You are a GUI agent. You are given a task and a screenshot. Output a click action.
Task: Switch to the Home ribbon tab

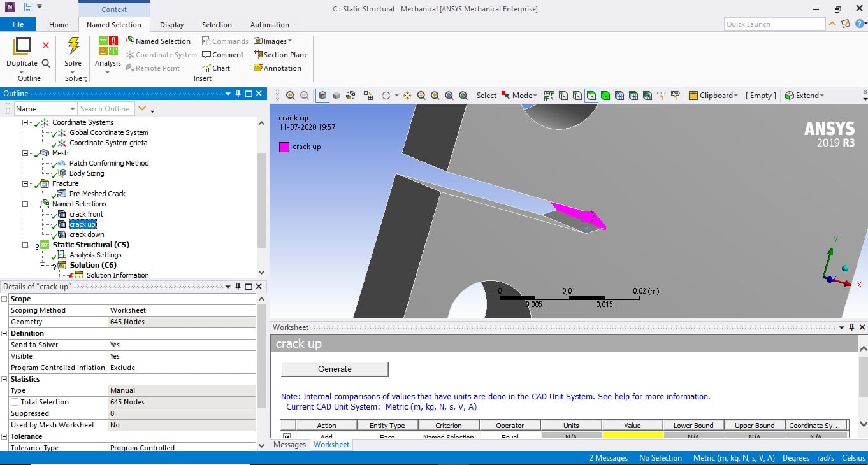tap(59, 25)
